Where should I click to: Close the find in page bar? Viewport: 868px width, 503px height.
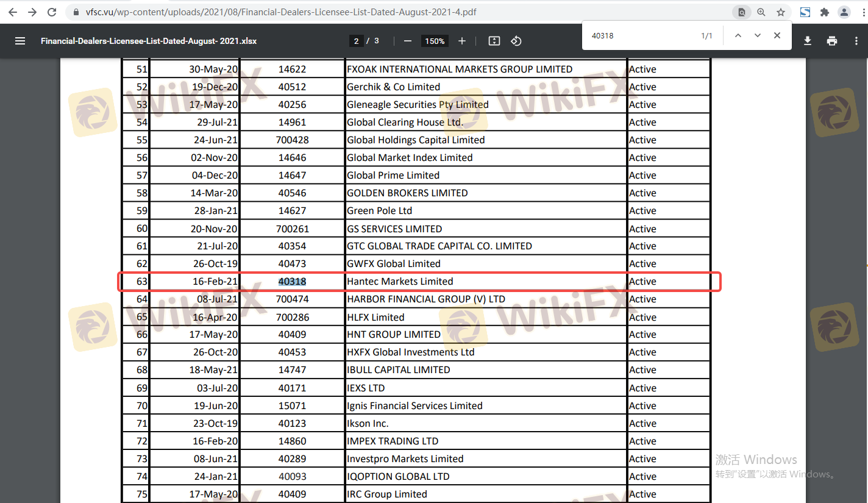tap(777, 35)
